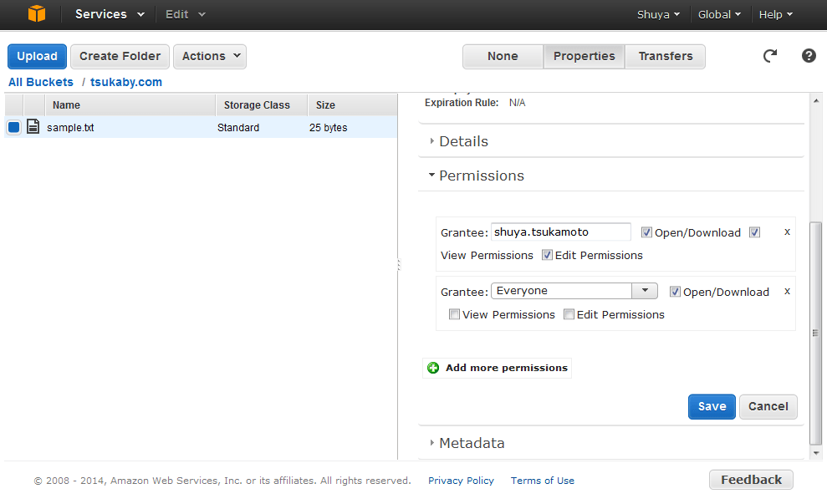Enable Edit Permissions for Everyone grantee
827x504 pixels.
click(x=569, y=315)
